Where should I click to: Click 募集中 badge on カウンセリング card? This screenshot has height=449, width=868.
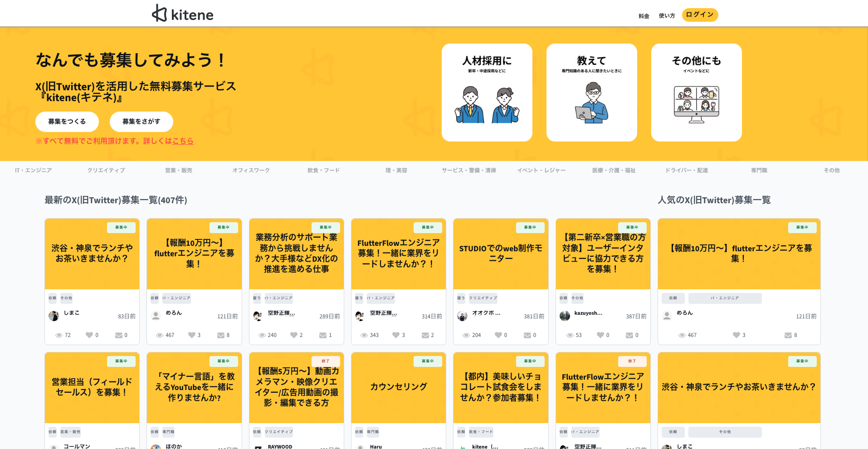pyautogui.click(x=428, y=361)
